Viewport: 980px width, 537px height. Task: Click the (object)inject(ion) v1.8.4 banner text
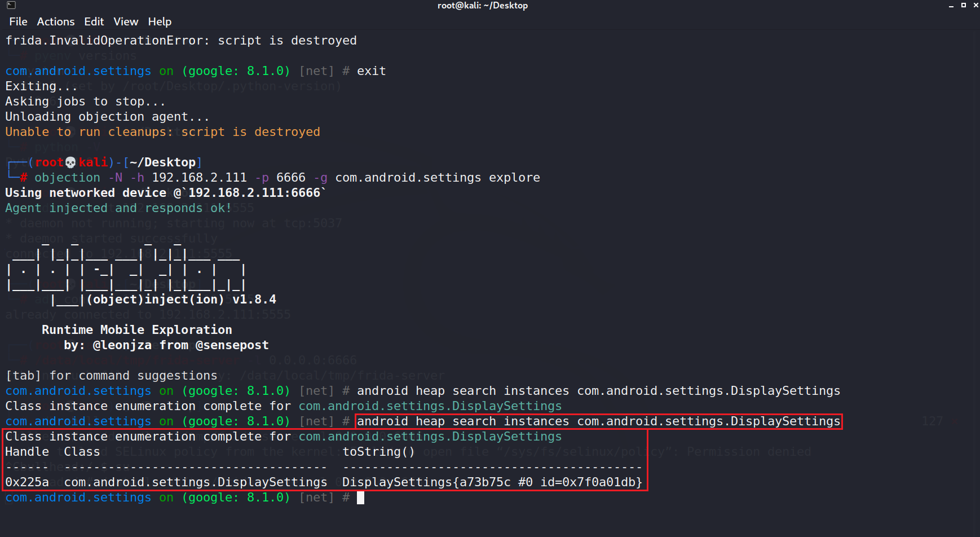click(181, 300)
